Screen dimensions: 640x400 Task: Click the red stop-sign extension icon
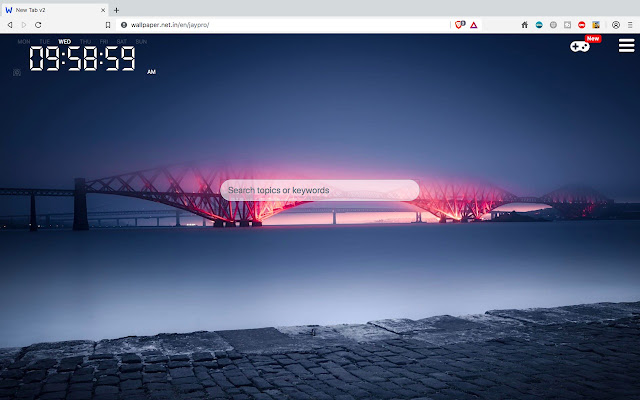(582, 25)
